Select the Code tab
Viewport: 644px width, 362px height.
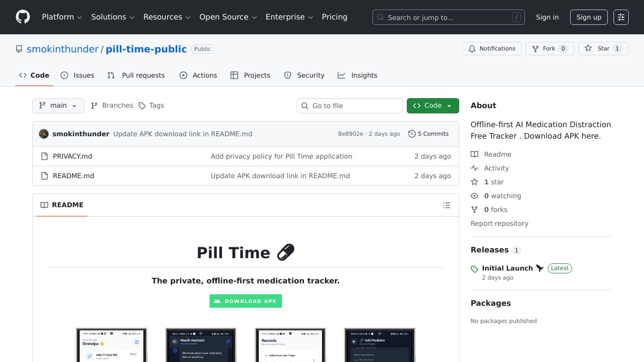click(34, 75)
